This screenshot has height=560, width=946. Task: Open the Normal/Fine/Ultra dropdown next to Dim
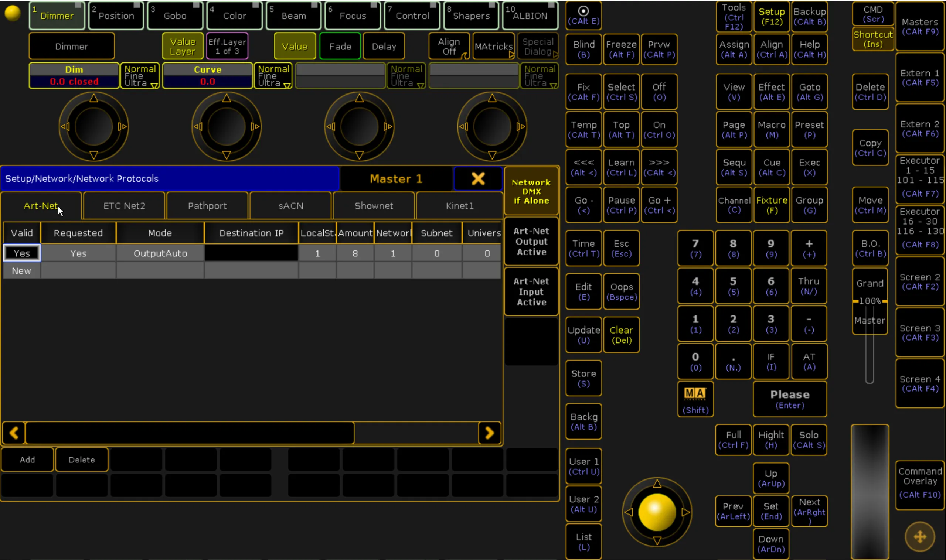tap(140, 76)
